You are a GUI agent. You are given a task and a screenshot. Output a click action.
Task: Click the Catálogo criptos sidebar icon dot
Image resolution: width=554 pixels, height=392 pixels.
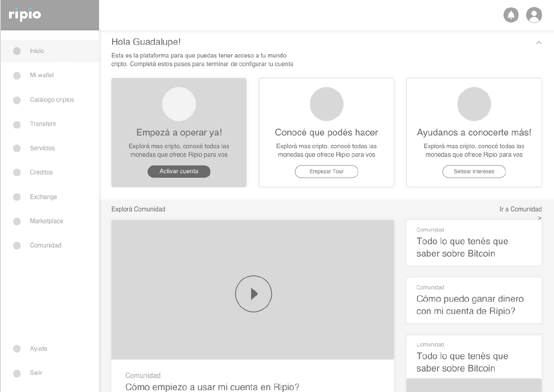click(x=17, y=100)
